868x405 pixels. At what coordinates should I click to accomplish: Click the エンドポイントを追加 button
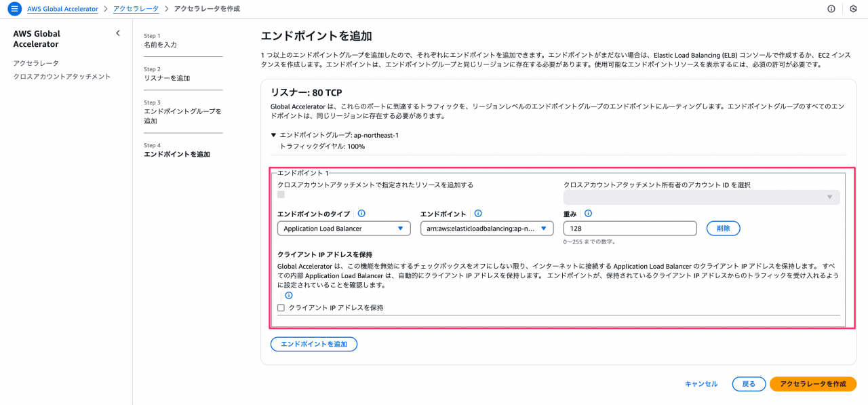click(314, 345)
